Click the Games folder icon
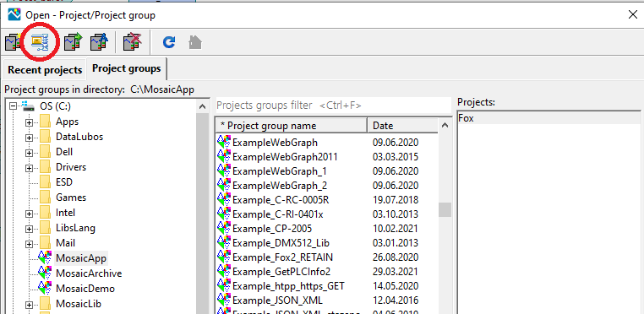644x314 pixels. click(45, 197)
